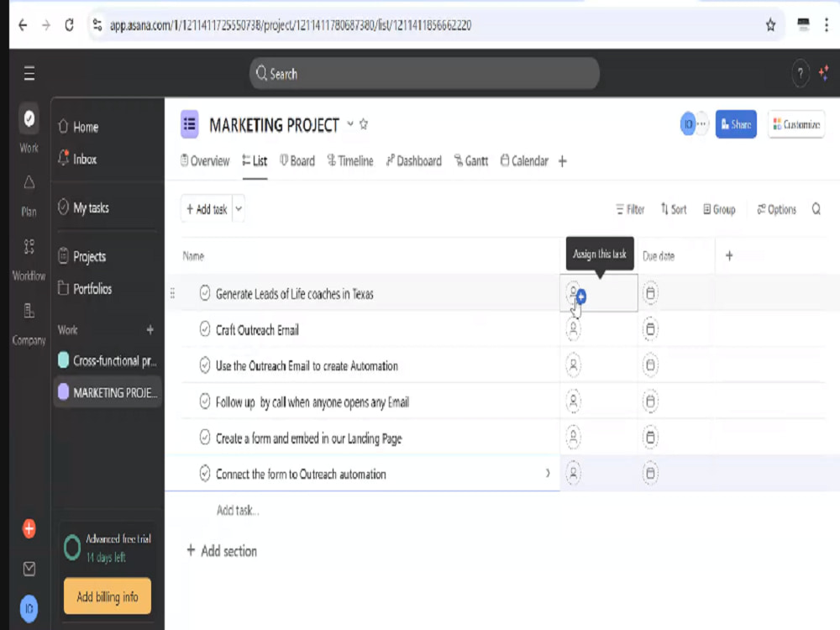Assign 'Generate Leads of Life coaches' task
Viewport: 840px width, 630px height.
[x=573, y=293]
